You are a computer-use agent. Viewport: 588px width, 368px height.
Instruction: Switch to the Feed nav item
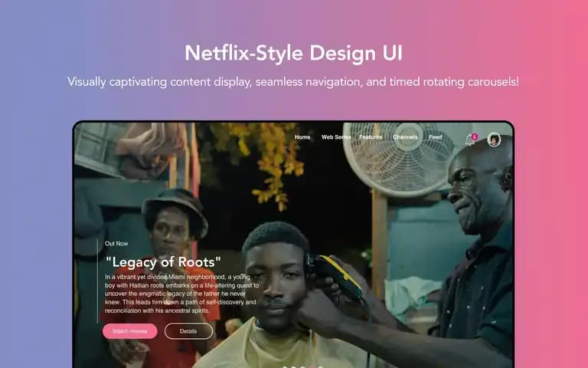coord(436,137)
